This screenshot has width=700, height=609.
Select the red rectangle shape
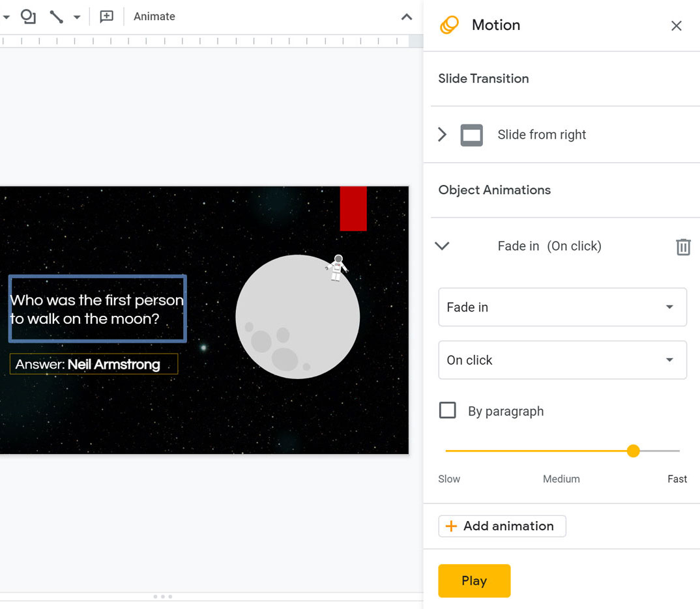(x=353, y=208)
